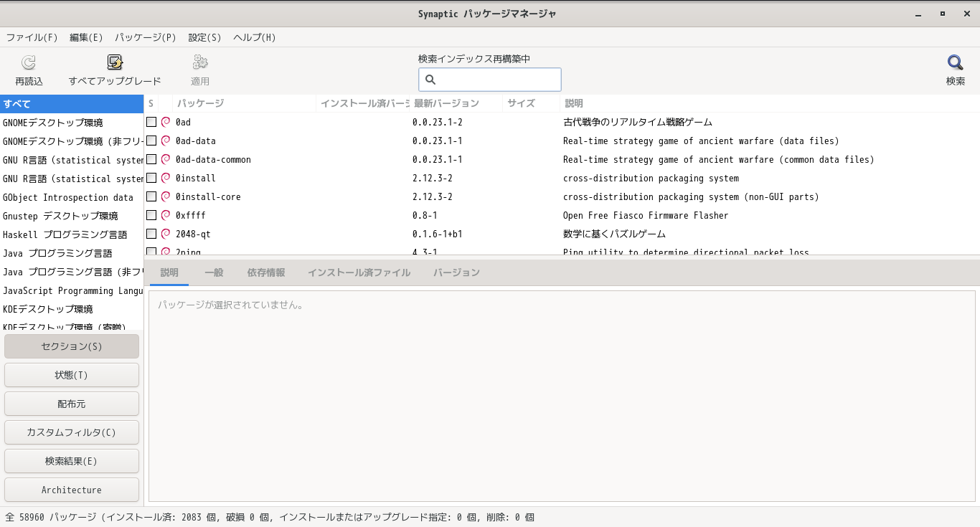Viewport: 980px width, 527px height.
Task: Switch to the 説明 tab
Action: pyautogui.click(x=169, y=272)
